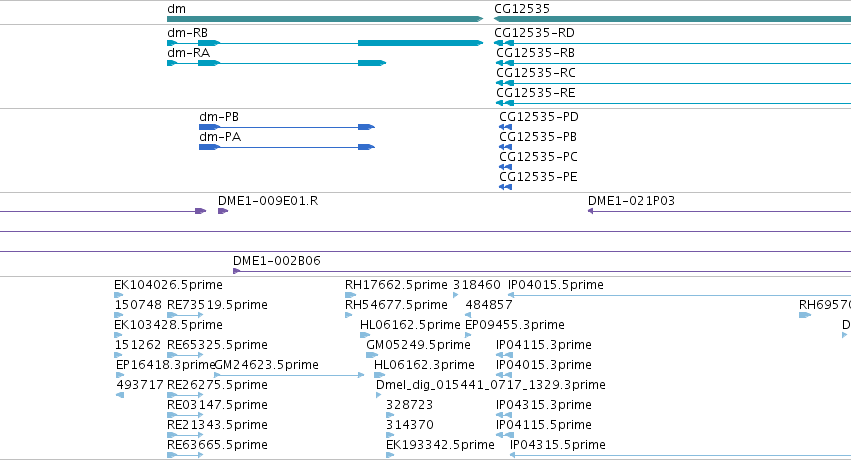Select EST EP09455.3prime
Viewport: 851px width, 460px height.
click(x=515, y=325)
